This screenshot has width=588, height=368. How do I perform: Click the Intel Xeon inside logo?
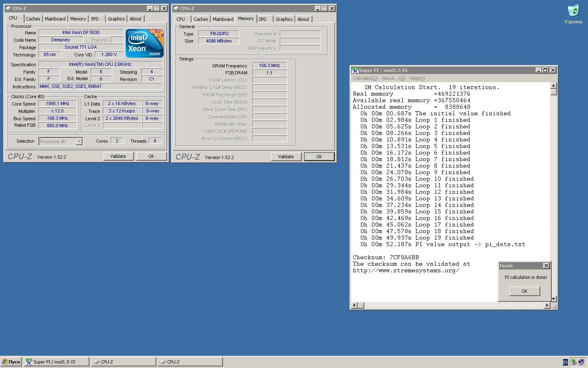(145, 43)
